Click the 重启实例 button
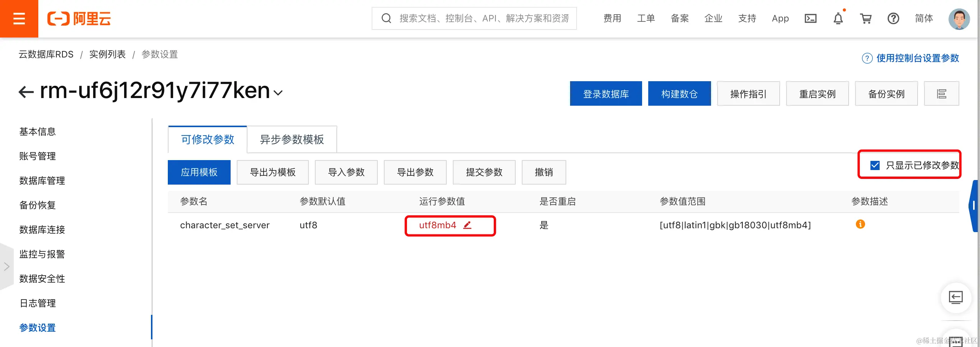 point(817,93)
